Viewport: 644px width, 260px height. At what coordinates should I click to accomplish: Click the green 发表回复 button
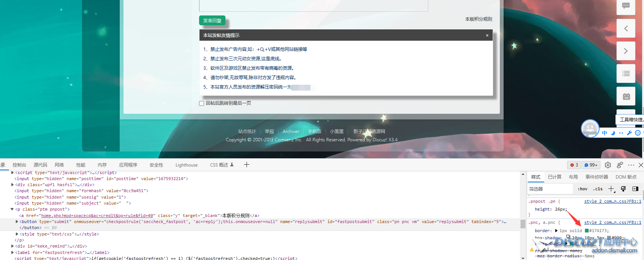212,21
